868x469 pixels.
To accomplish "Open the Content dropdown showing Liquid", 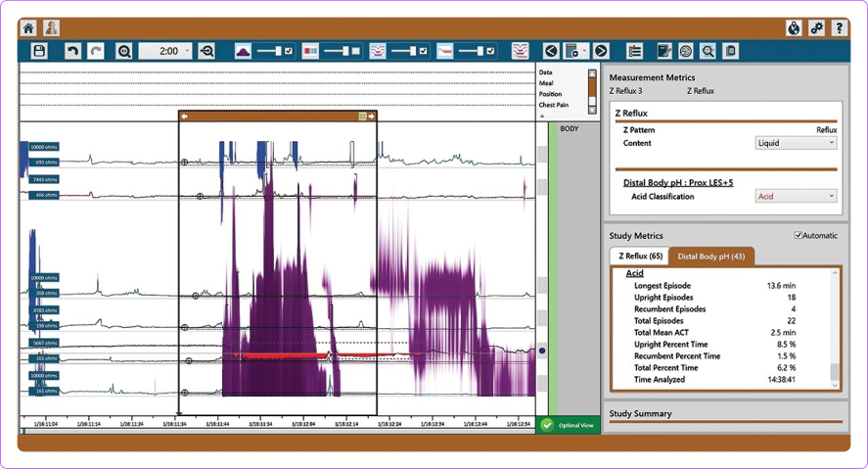I will point(797,143).
